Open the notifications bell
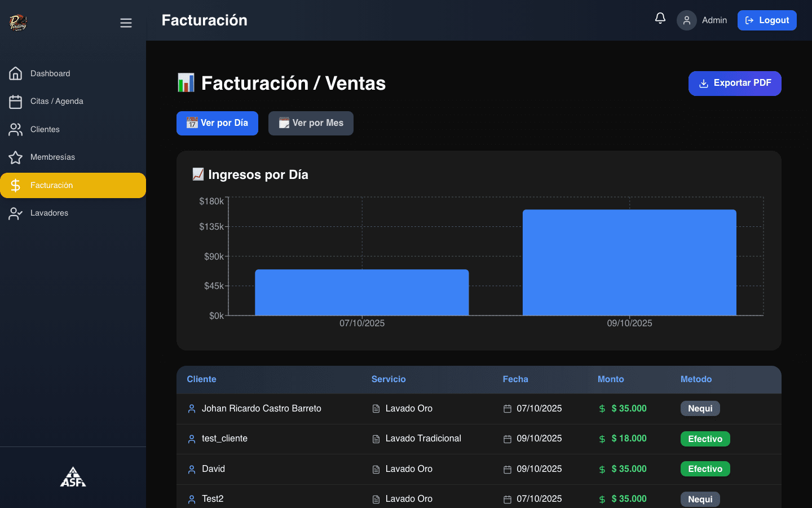The width and height of the screenshot is (812, 508). click(x=660, y=19)
